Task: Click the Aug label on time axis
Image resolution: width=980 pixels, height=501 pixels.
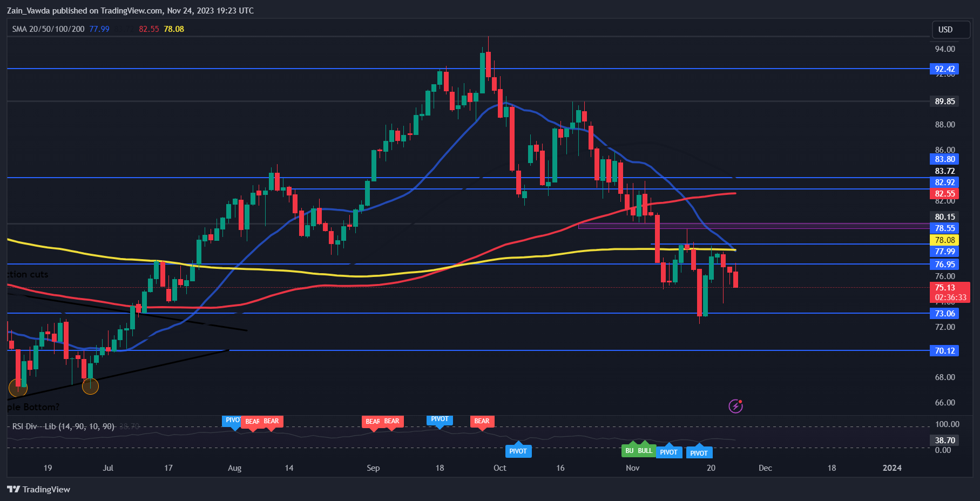Action: pos(234,468)
